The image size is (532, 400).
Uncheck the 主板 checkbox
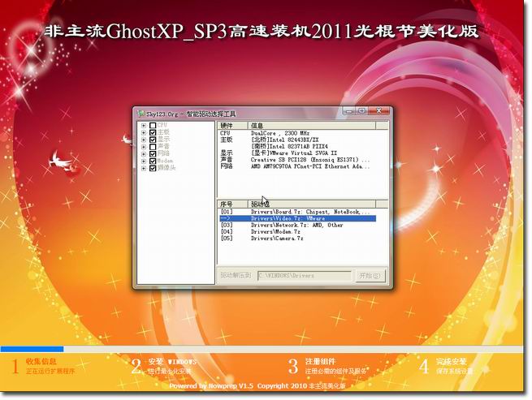[x=153, y=132]
